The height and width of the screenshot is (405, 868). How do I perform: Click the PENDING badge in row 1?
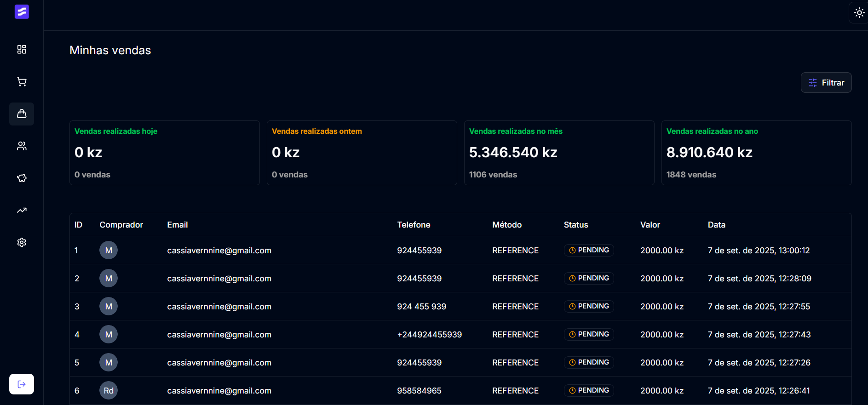point(589,250)
